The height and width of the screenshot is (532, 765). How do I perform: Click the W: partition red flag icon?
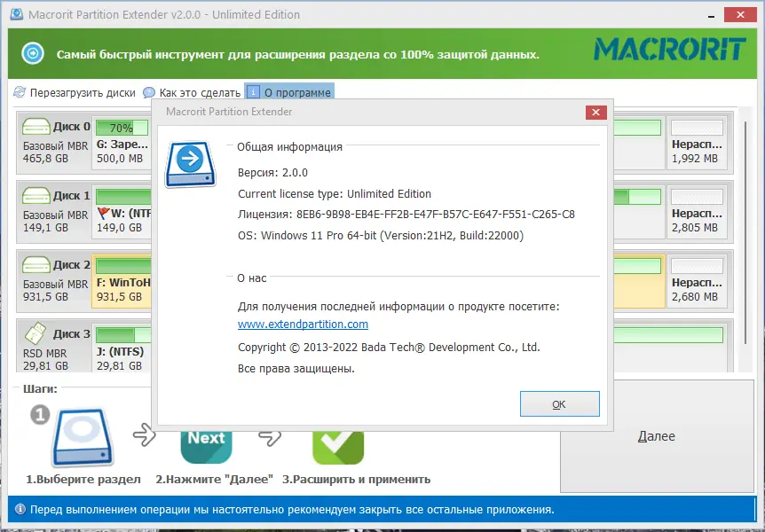click(x=104, y=213)
